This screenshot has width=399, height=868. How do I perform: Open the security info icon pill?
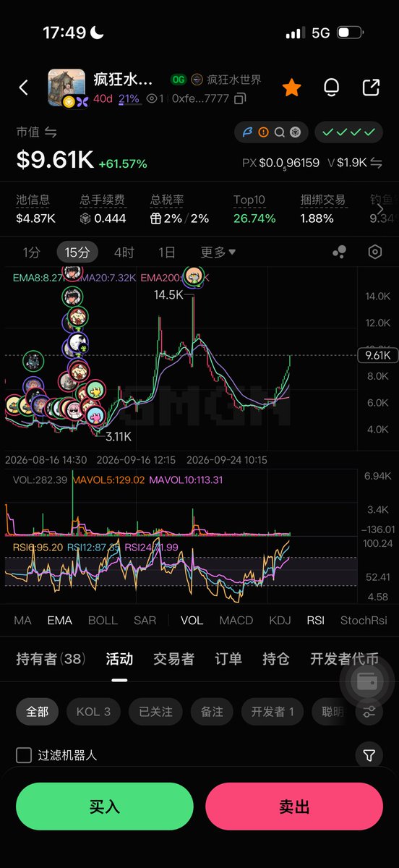(x=271, y=132)
